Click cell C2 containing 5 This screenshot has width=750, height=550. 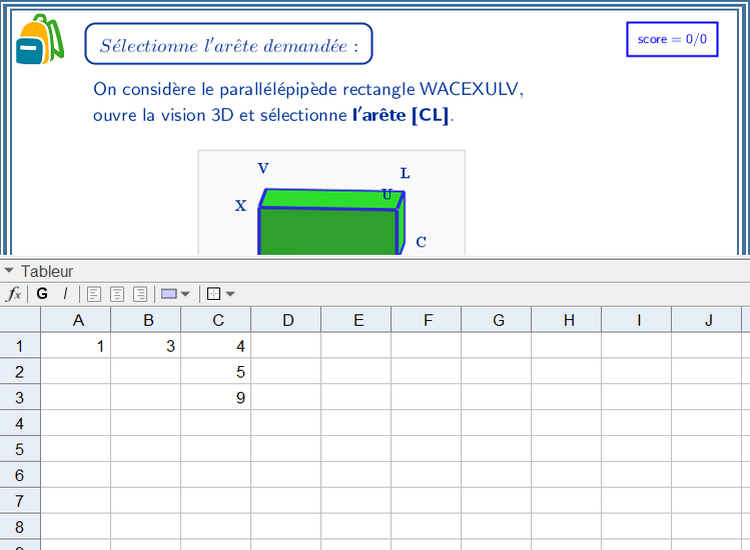216,371
